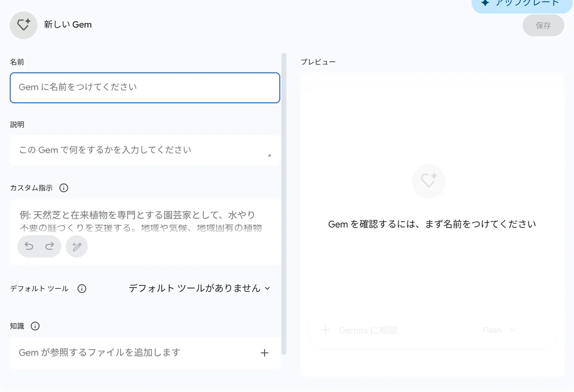Click the 説明 field label
Image resolution: width=574 pixels, height=392 pixels.
[x=17, y=125]
